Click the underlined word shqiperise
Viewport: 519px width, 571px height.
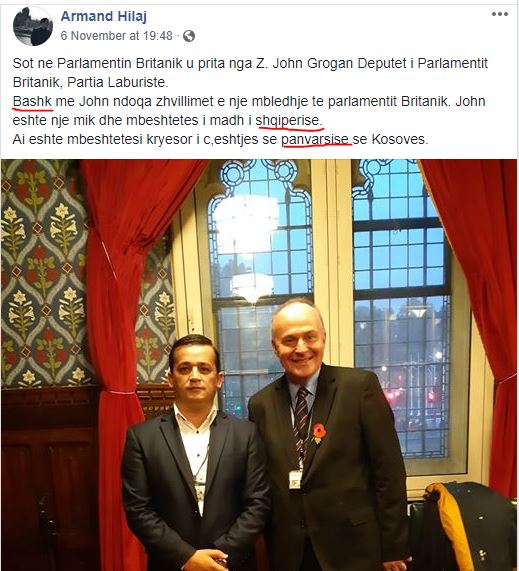coord(288,120)
